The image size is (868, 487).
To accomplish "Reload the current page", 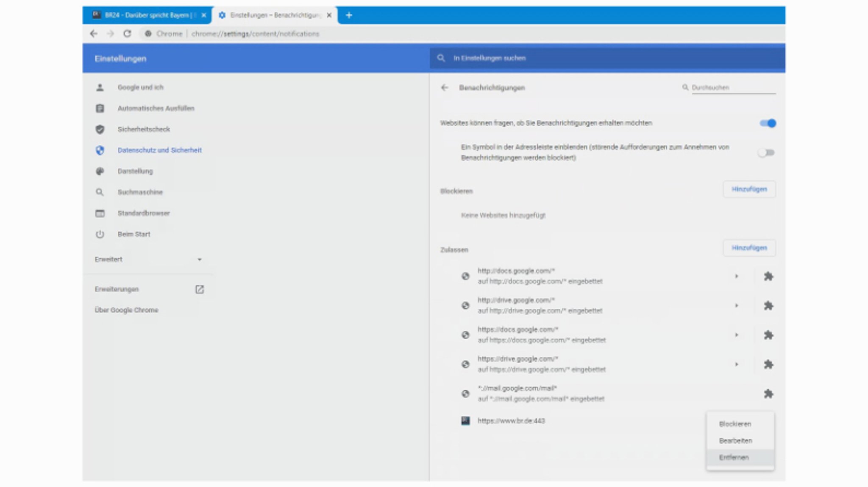I will [x=127, y=33].
